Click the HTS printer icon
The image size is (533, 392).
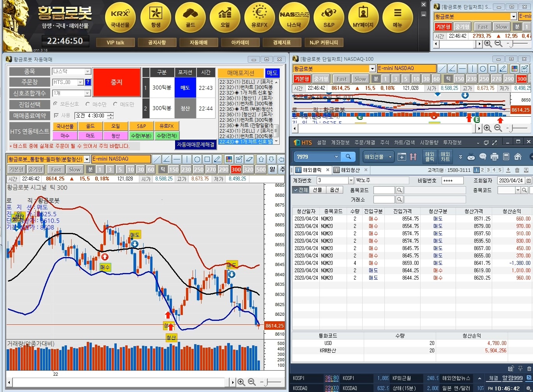(x=494, y=157)
